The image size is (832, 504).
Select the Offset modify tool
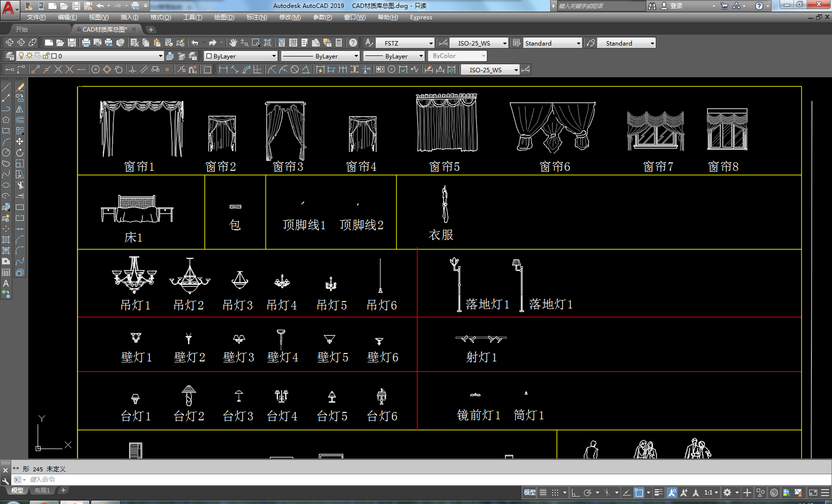pyautogui.click(x=20, y=120)
